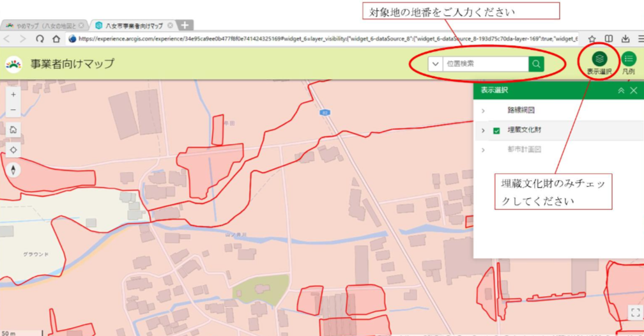Bookmark this page with star icon

[592, 39]
